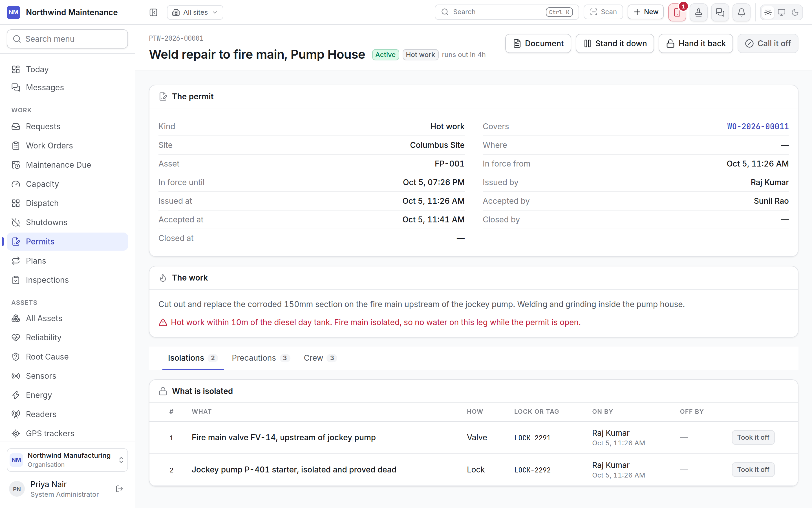Image resolution: width=812 pixels, height=508 pixels.
Task: Open Inspections in sidebar
Action: (x=67, y=280)
